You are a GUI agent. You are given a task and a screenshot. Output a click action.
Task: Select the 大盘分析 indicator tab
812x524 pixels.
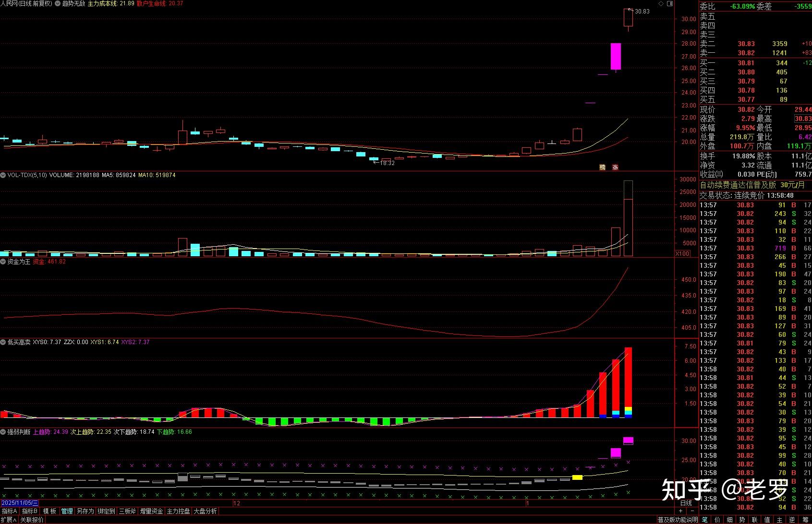[x=205, y=512]
